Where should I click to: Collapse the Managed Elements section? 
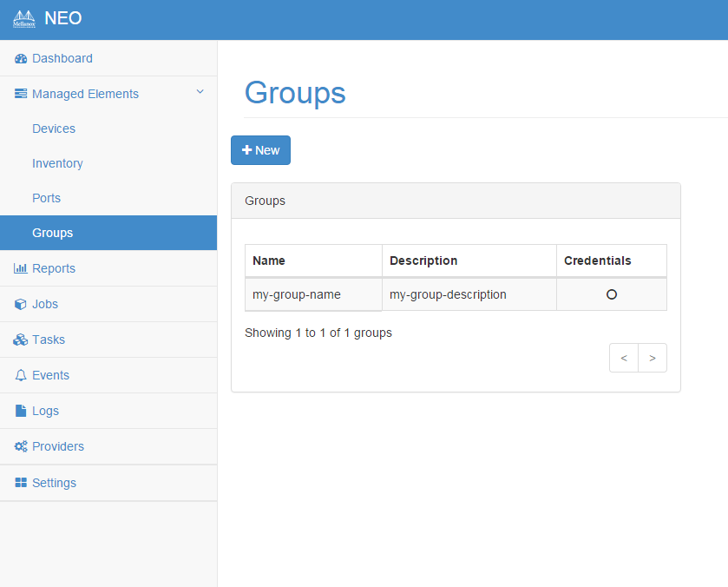[200, 91]
